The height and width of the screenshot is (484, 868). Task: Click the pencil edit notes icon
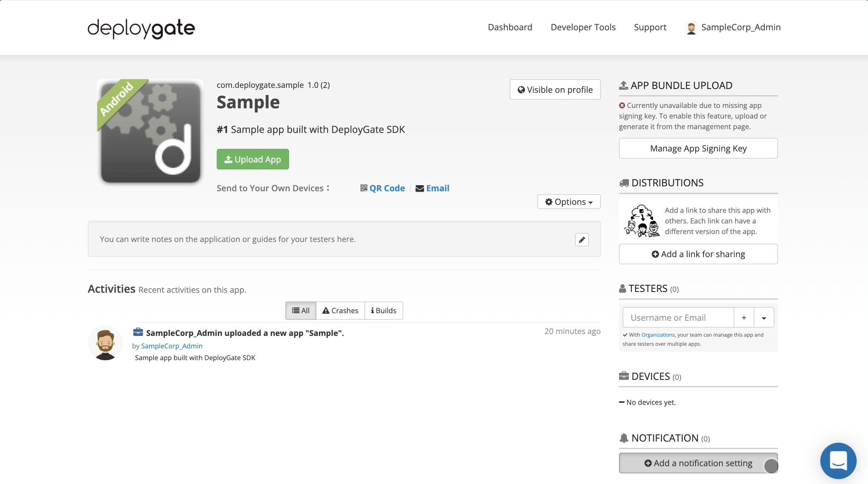tap(582, 240)
